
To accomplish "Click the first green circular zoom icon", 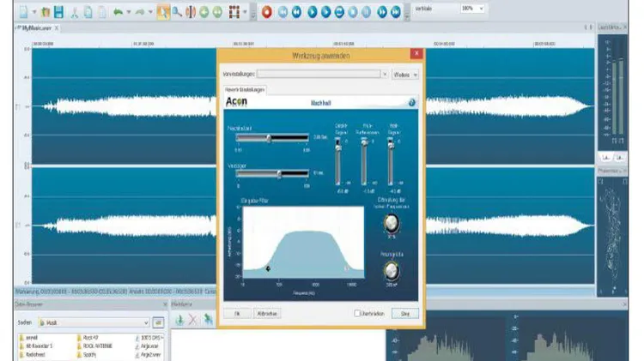I will [x=204, y=12].
